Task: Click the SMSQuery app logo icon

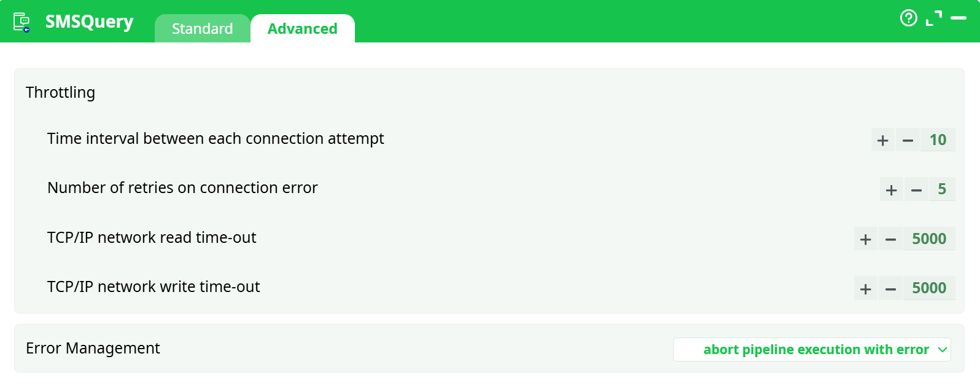Action: point(21,22)
